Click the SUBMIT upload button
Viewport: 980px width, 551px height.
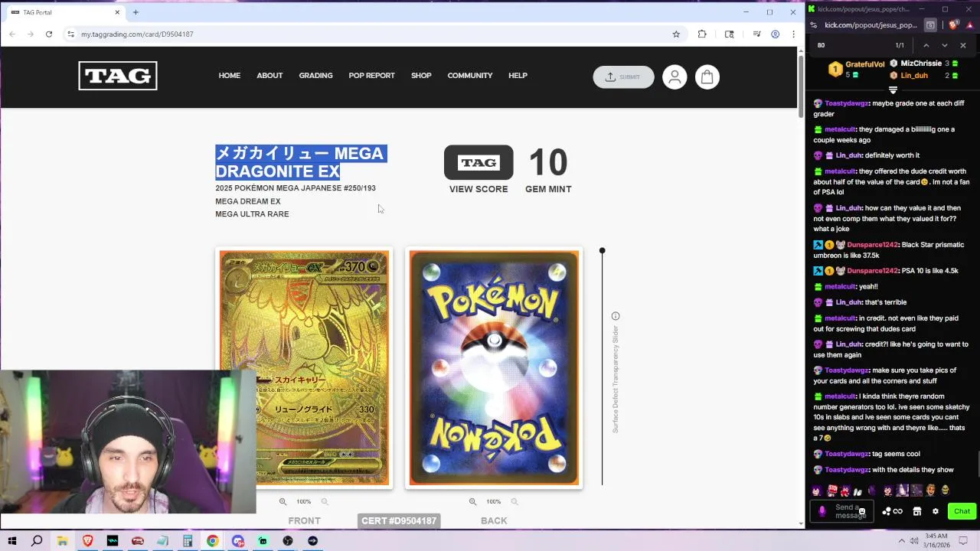(x=623, y=77)
